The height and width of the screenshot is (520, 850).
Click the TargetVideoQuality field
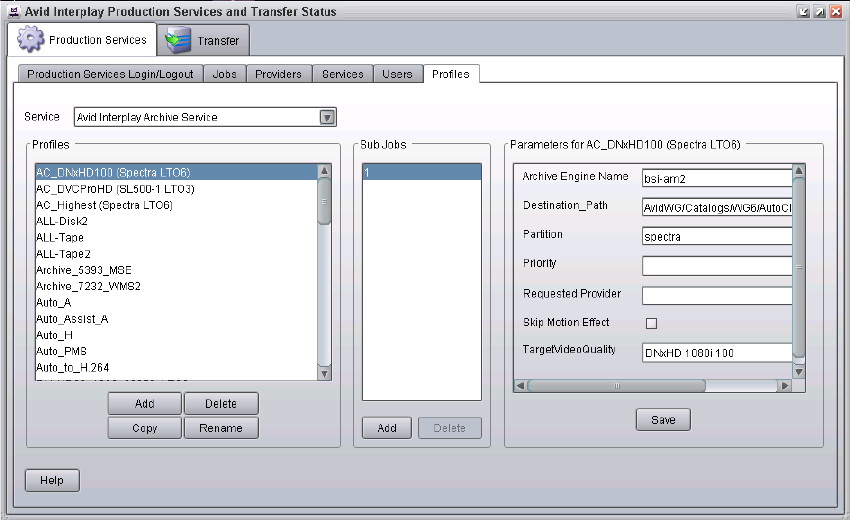[x=717, y=352]
